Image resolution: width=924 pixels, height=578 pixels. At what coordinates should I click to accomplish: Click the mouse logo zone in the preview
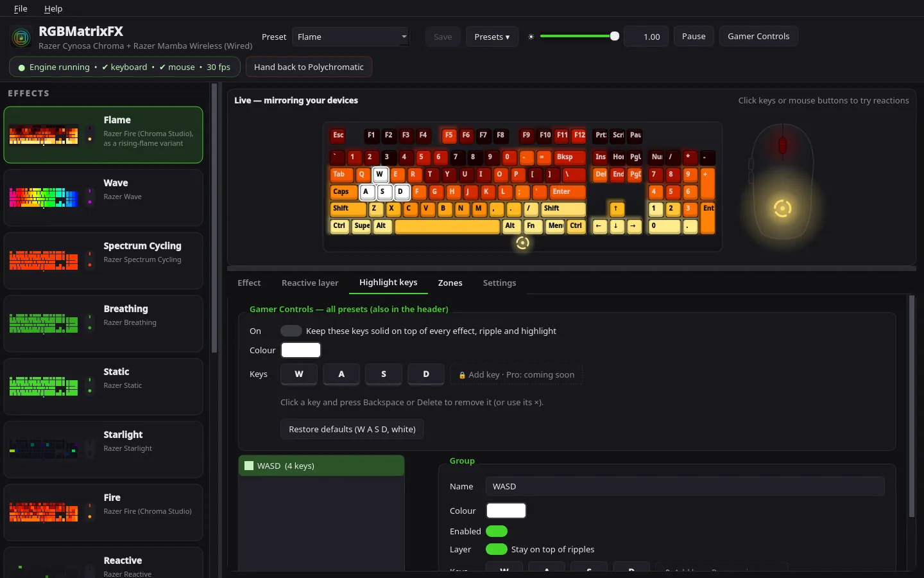pos(782,208)
